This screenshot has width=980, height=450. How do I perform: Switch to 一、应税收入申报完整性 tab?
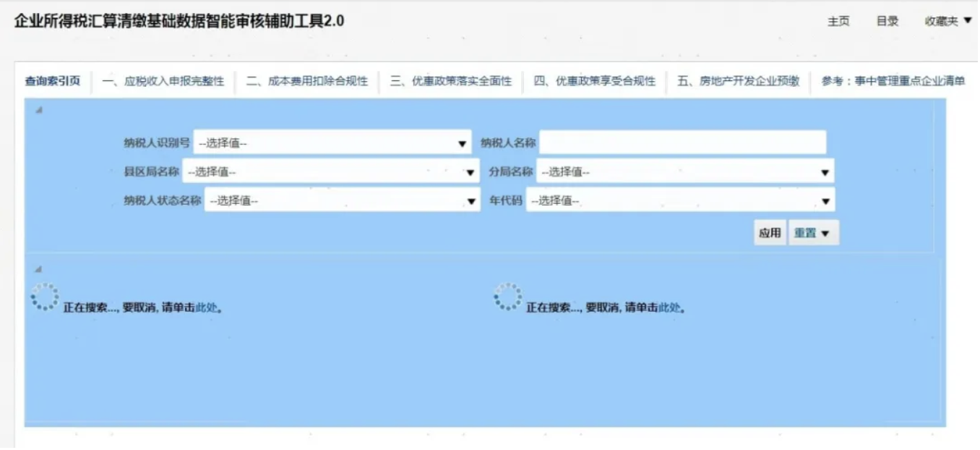tap(163, 81)
